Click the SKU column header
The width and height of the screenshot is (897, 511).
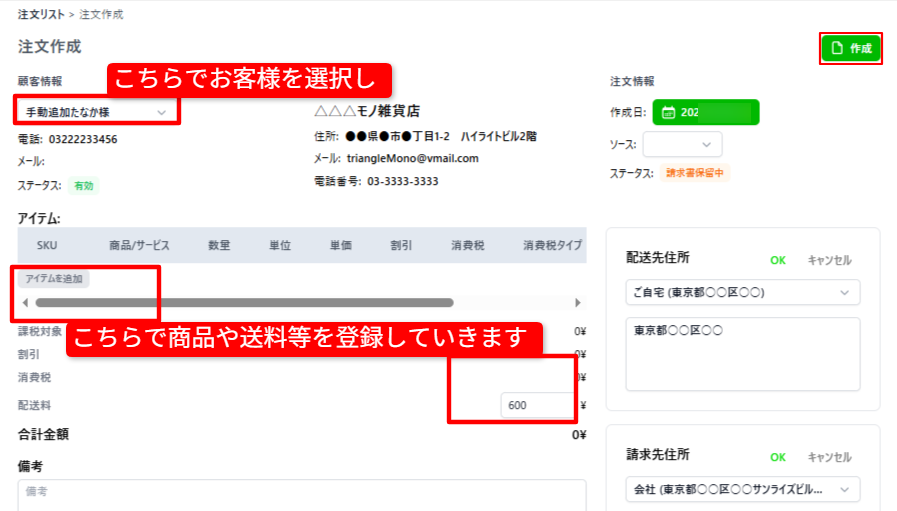[x=47, y=245]
